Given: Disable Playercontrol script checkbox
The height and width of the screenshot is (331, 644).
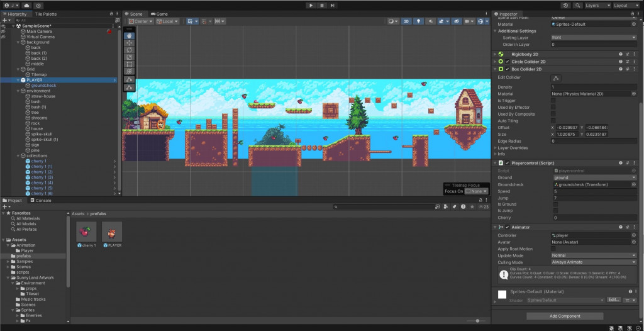Looking at the screenshot, I should click(508, 163).
